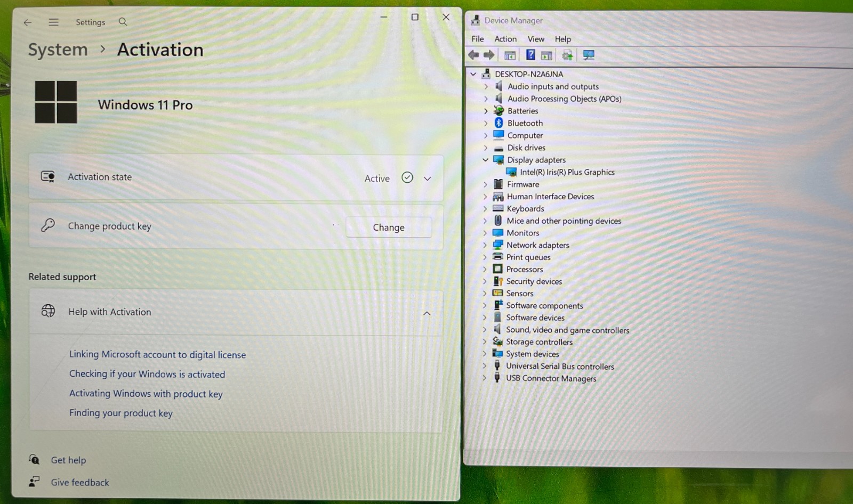Viewport: 853px width, 504px height.
Task: Click the search magnifier in Settings
Action: tap(123, 22)
